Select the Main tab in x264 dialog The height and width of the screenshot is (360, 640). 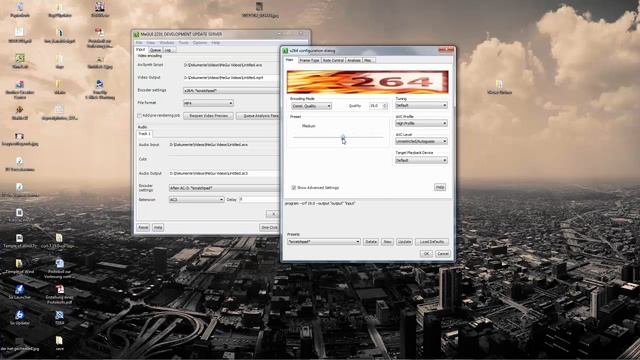point(290,60)
